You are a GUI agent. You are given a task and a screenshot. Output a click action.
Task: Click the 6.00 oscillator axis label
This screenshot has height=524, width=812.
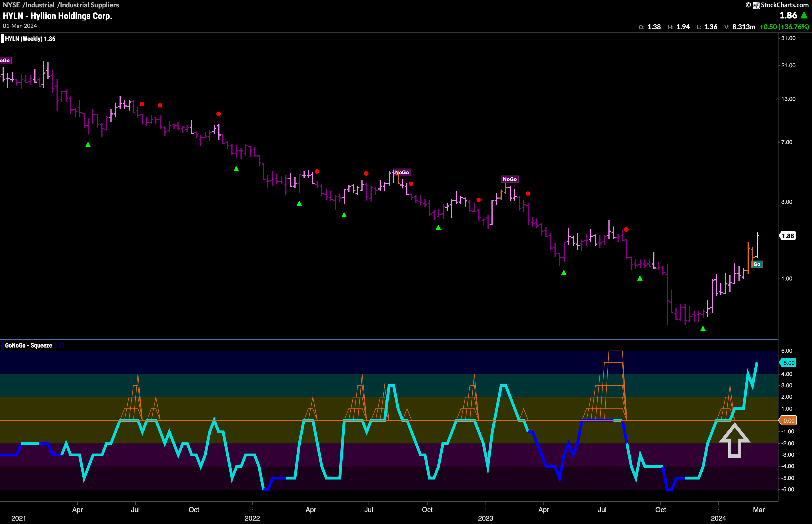point(787,351)
